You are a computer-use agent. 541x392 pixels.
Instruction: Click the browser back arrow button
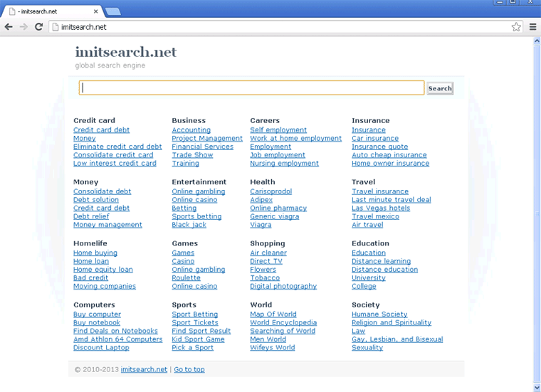pos(9,27)
